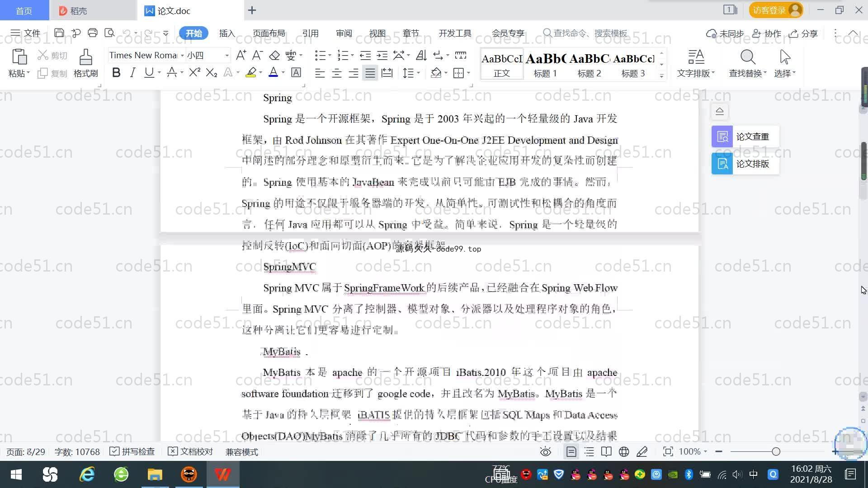Switch to outline view in status bar
The height and width of the screenshot is (488, 868).
(589, 451)
